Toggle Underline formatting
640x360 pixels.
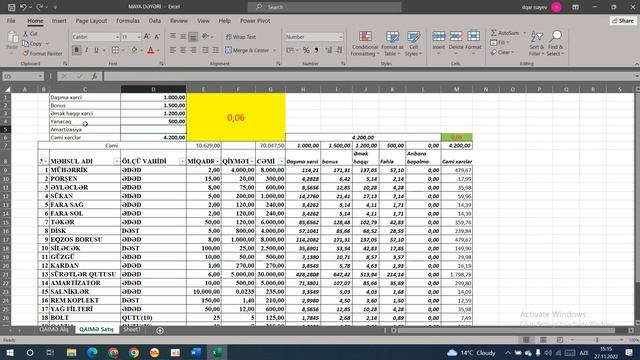[x=96, y=50]
